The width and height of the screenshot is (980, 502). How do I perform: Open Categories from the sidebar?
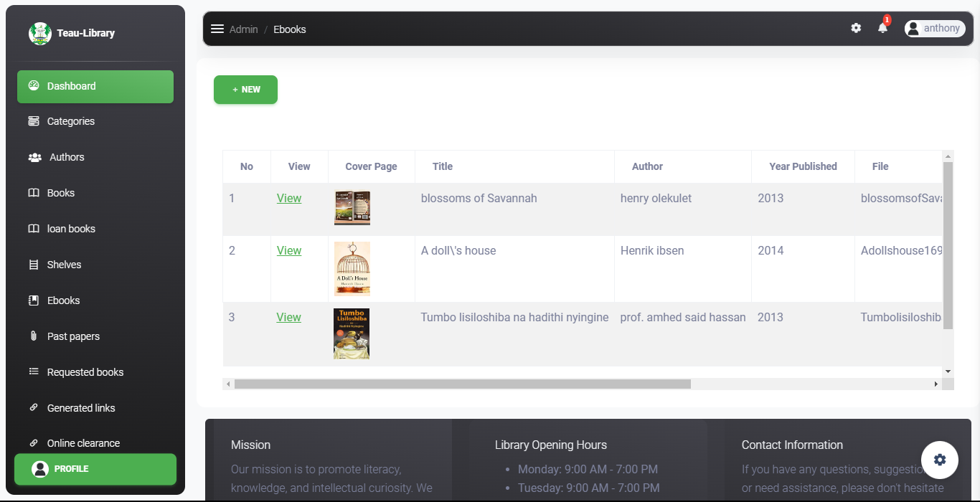70,121
